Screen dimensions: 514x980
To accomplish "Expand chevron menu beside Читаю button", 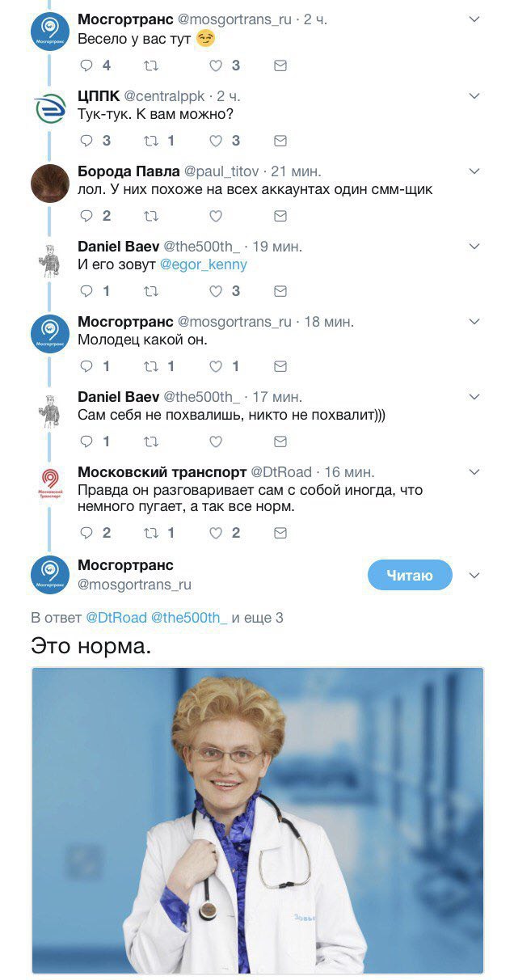I will 474,575.
